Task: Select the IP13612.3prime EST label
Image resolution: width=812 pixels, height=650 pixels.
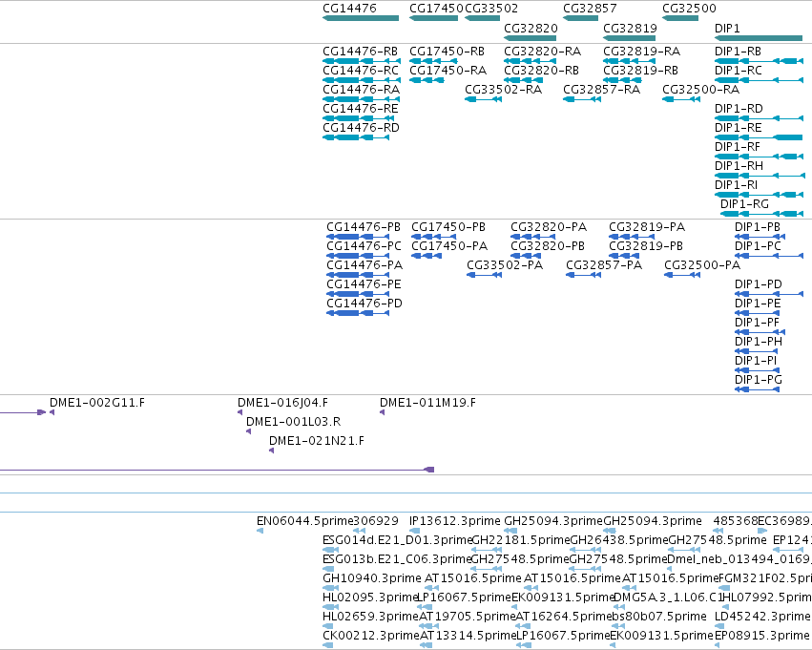Action: [x=455, y=521]
